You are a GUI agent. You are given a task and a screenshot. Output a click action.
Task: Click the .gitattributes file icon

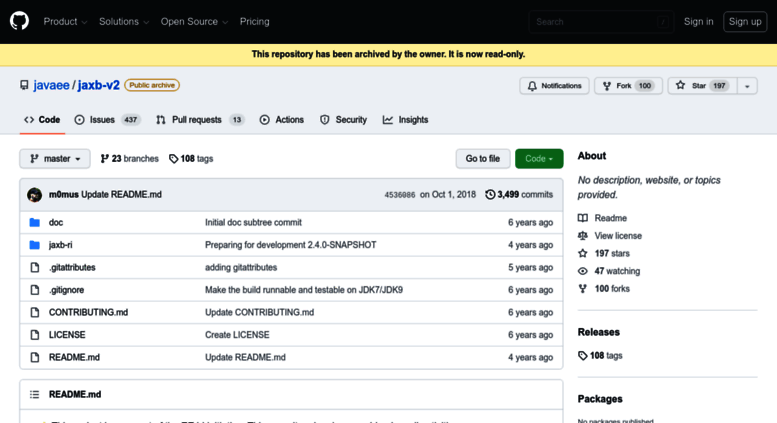[35, 267]
